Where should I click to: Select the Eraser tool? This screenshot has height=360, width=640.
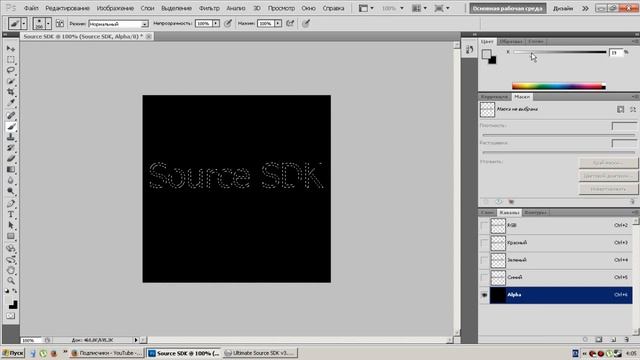[11, 158]
